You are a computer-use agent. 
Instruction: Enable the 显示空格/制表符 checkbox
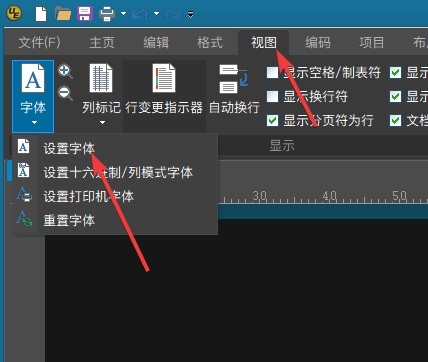pyautogui.click(x=272, y=72)
